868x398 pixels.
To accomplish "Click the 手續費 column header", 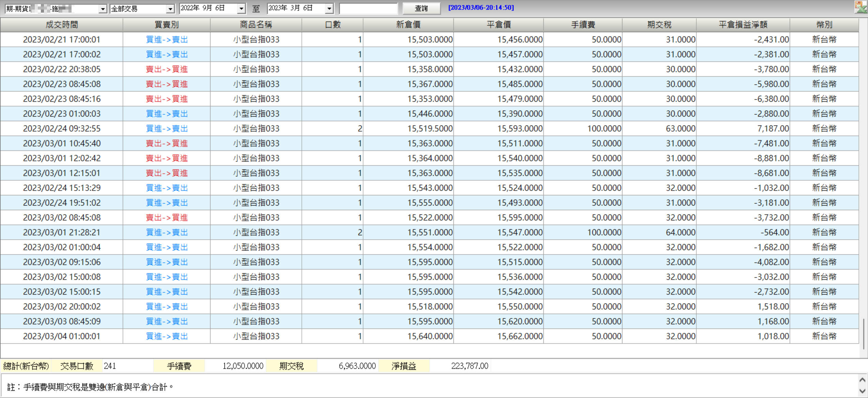I will (x=583, y=25).
